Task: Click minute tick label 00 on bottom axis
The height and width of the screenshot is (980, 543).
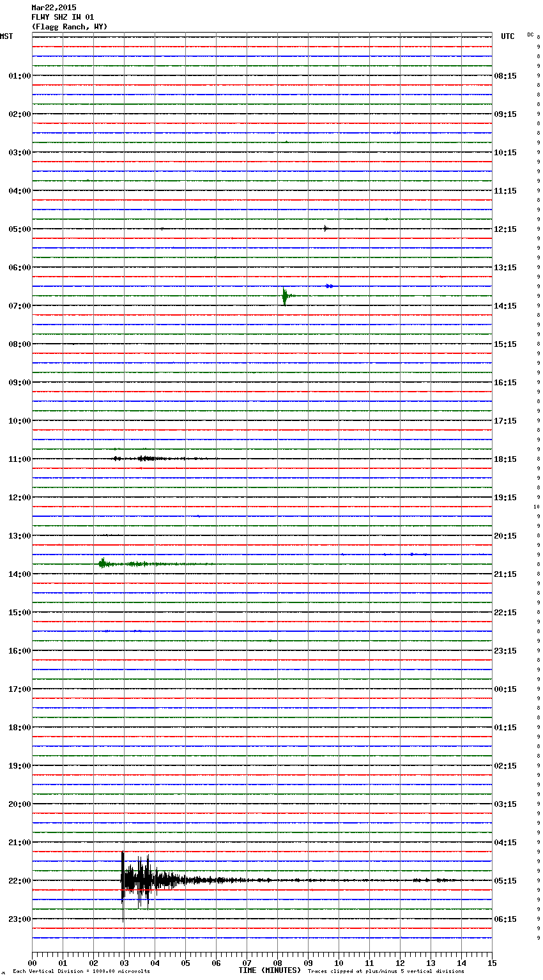Action: [x=32, y=963]
